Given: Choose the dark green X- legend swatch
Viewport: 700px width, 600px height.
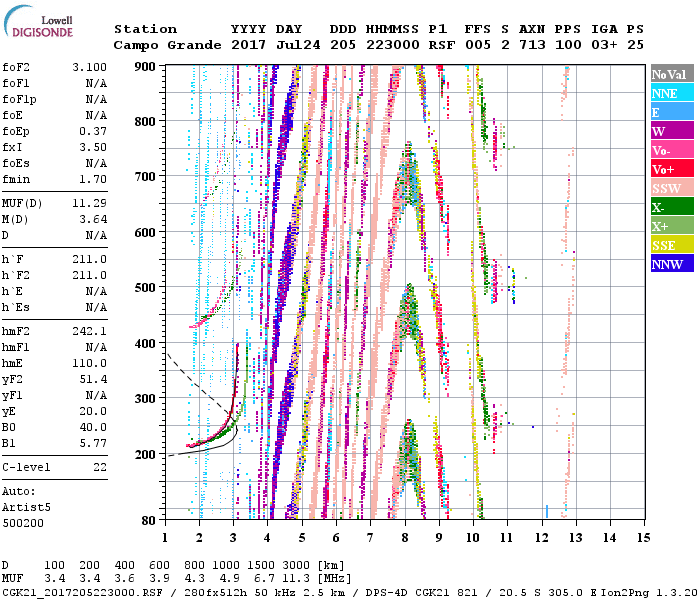Looking at the screenshot, I should (x=671, y=208).
